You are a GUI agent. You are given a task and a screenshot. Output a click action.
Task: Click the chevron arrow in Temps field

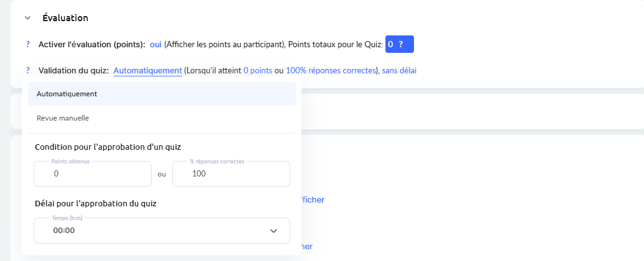point(274,231)
